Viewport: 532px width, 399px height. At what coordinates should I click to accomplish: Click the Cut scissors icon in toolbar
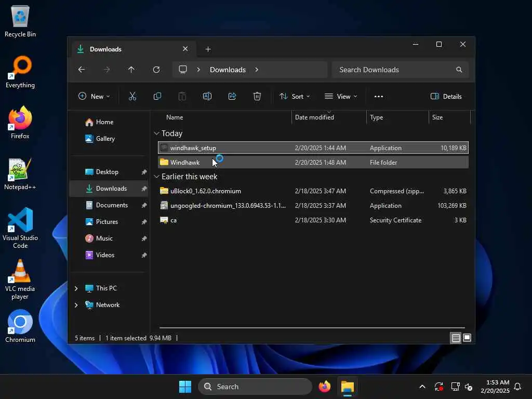click(x=132, y=96)
